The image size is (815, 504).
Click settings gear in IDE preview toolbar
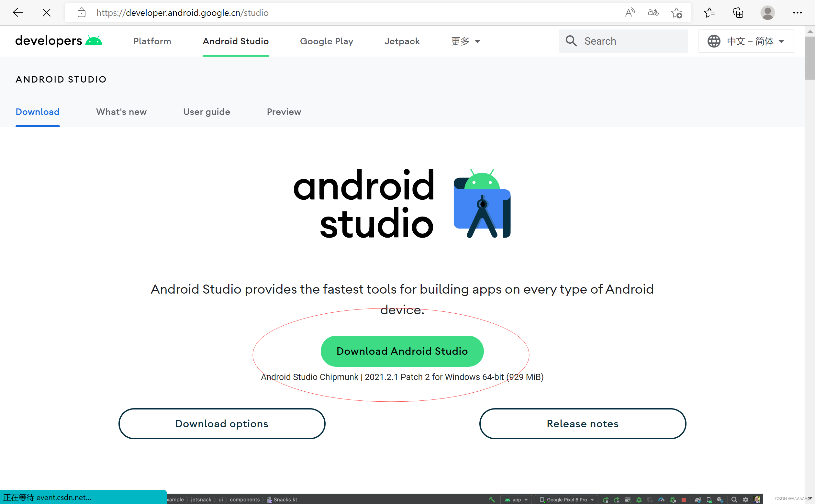coord(745,499)
